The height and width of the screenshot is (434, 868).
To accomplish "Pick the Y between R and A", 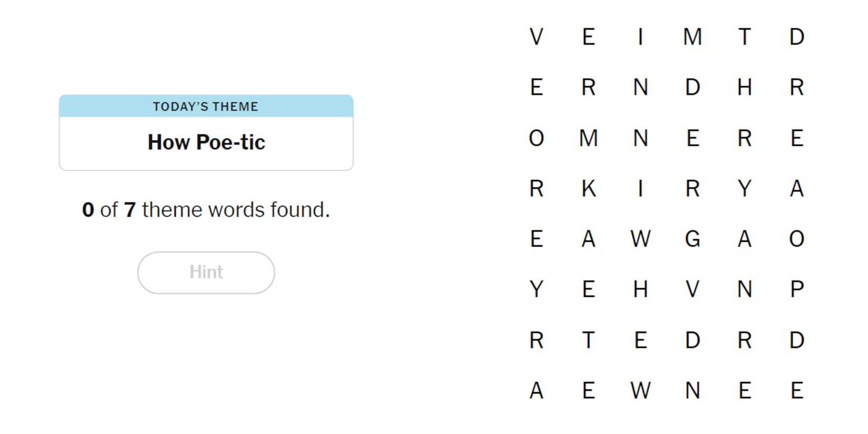I will [x=744, y=188].
